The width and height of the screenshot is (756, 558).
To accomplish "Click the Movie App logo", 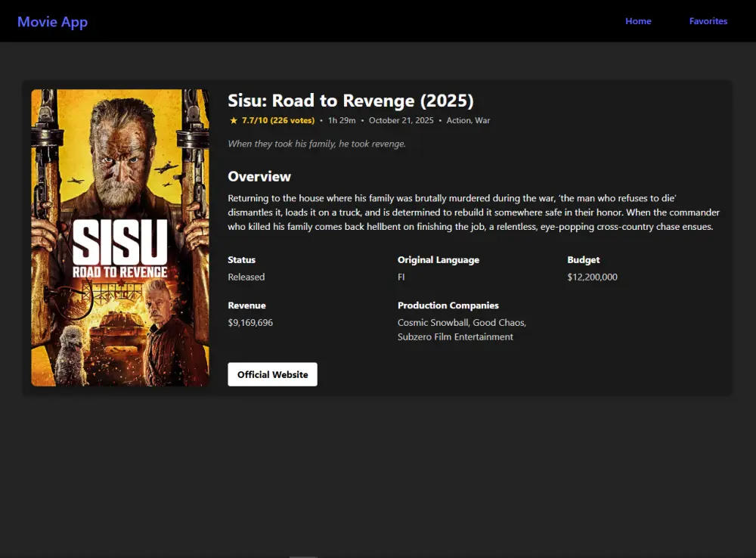I will (x=53, y=22).
